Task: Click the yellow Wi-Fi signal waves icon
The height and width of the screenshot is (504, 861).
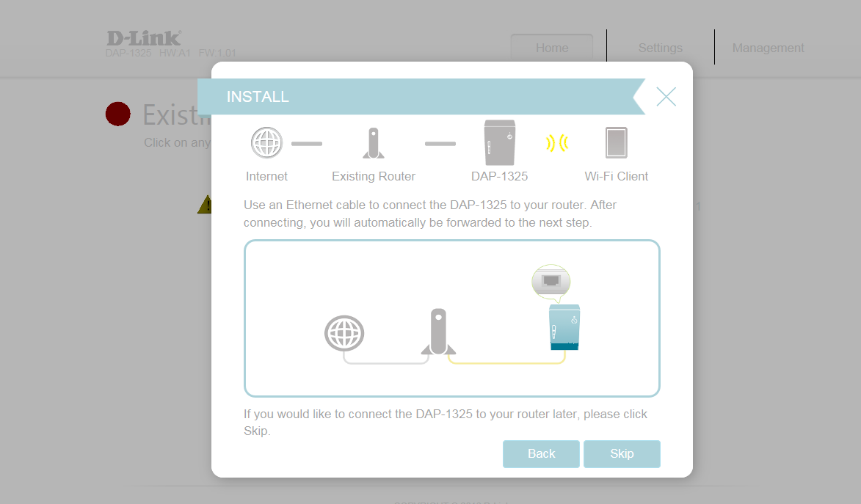Action: (557, 143)
